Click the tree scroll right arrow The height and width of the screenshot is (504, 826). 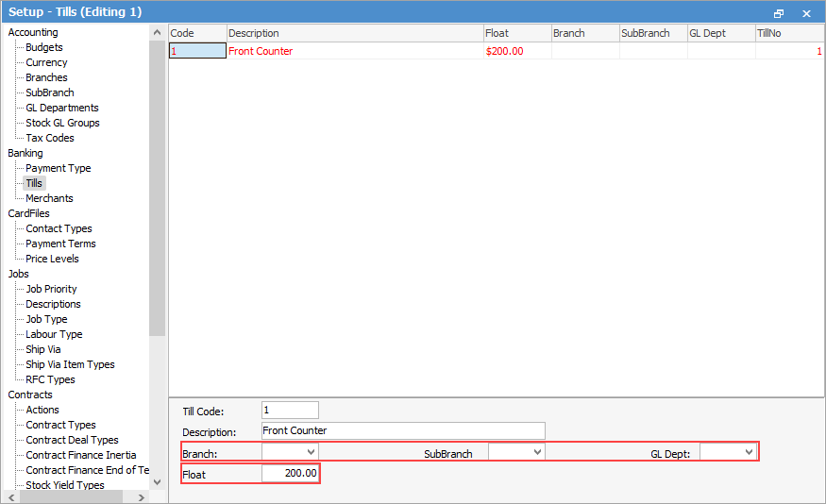point(142,497)
